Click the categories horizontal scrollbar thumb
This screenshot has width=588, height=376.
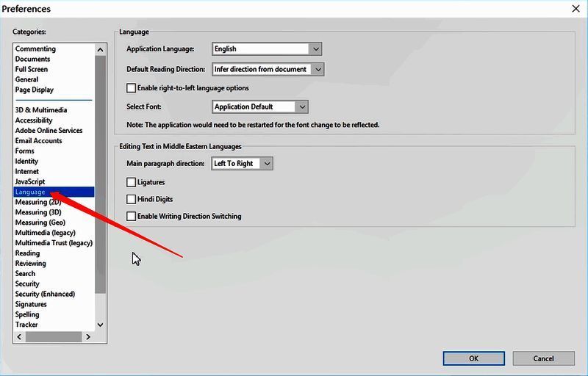point(54,336)
